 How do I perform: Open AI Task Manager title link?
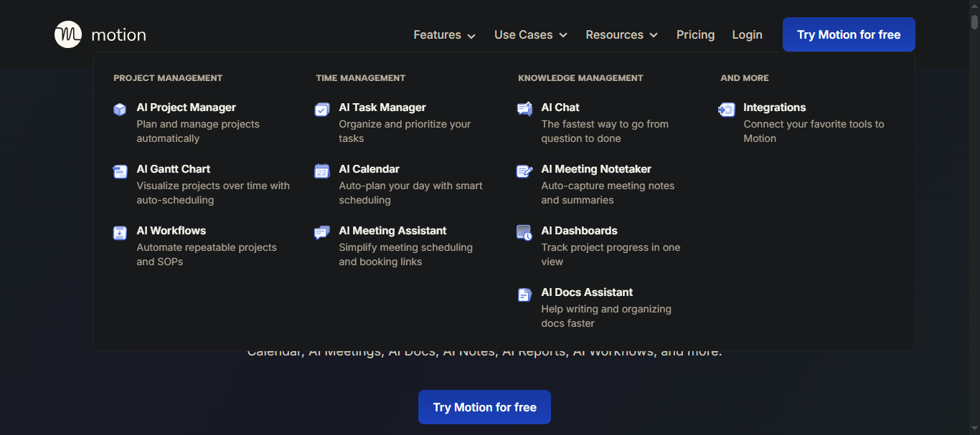click(x=382, y=107)
